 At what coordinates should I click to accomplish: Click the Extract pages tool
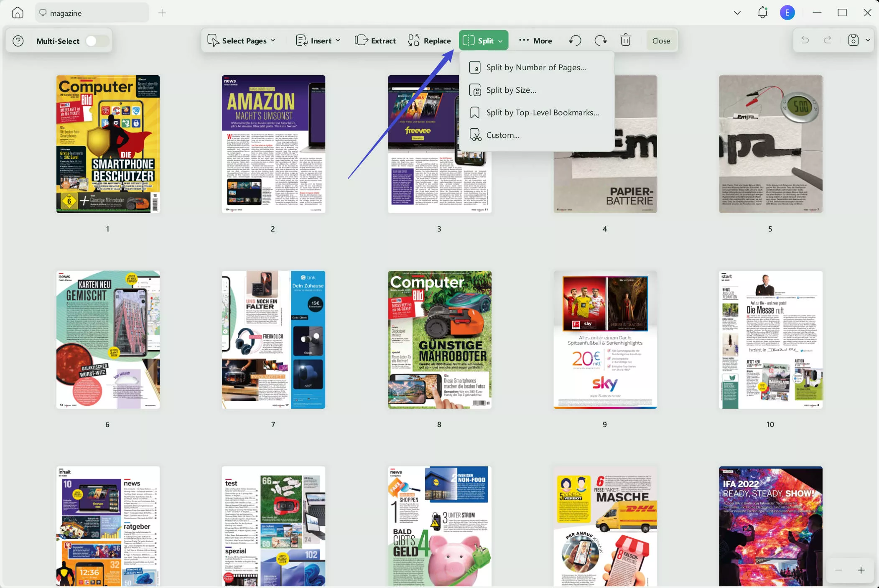[x=375, y=41]
